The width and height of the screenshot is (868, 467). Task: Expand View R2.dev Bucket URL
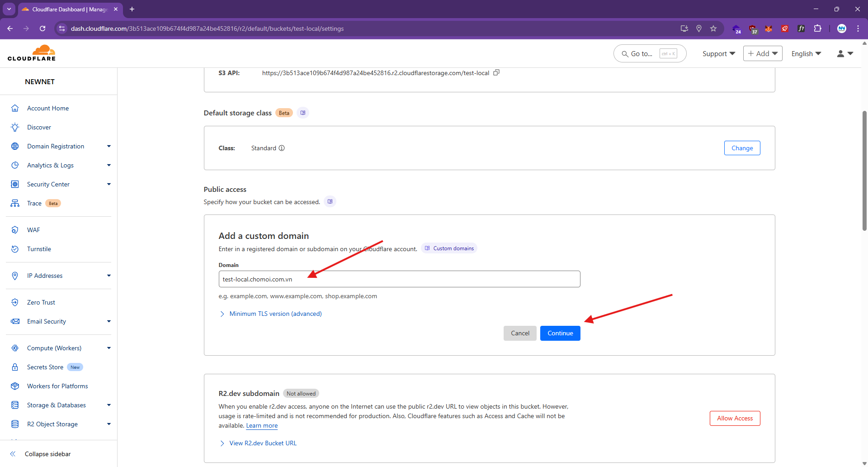pos(258,443)
